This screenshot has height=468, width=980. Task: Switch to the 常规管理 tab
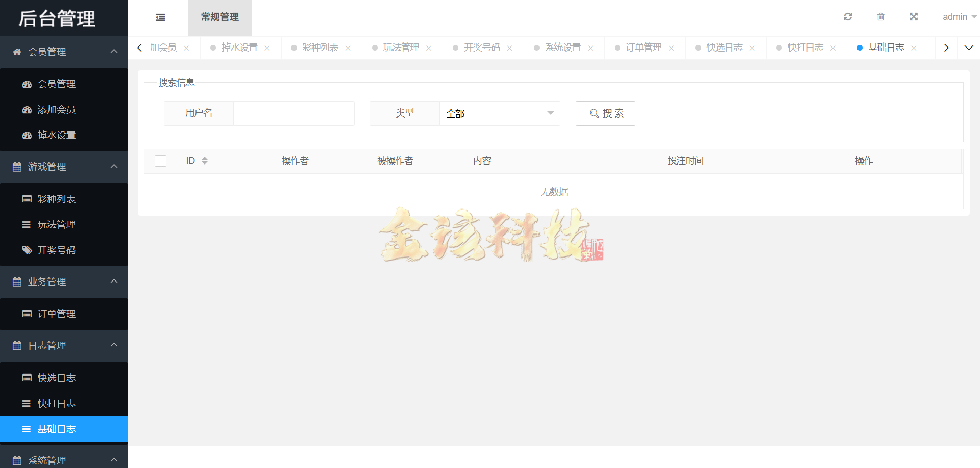point(220,17)
